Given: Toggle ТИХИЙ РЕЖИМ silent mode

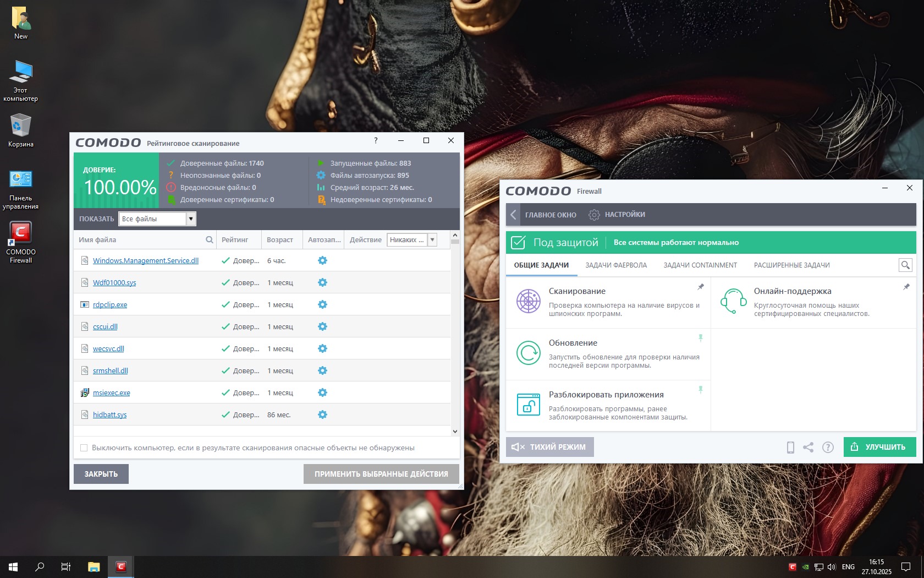Looking at the screenshot, I should click(x=550, y=447).
